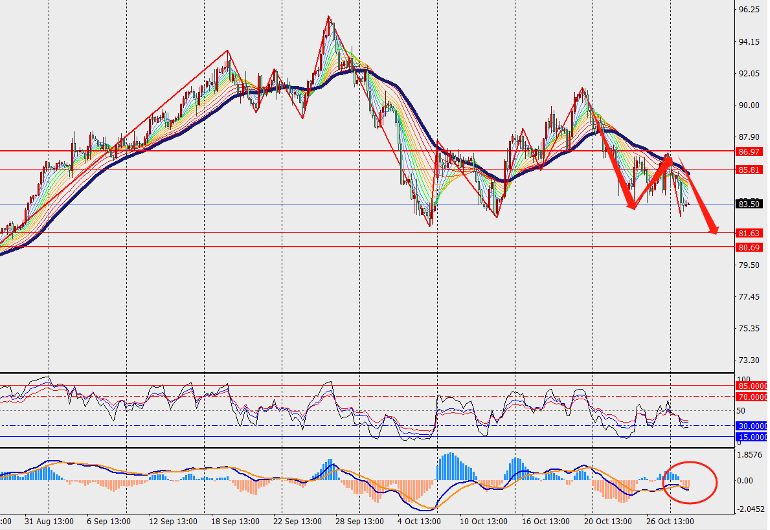Click the blue 30.0000 oscillator level tag
The width and height of the screenshot is (770, 530).
752,426
